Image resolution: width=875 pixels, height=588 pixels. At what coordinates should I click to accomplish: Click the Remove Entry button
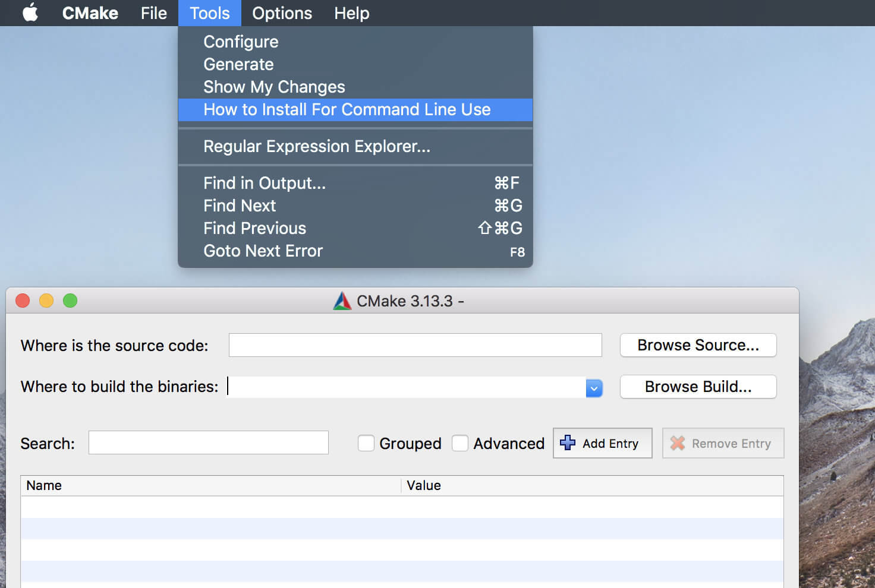[x=723, y=443]
